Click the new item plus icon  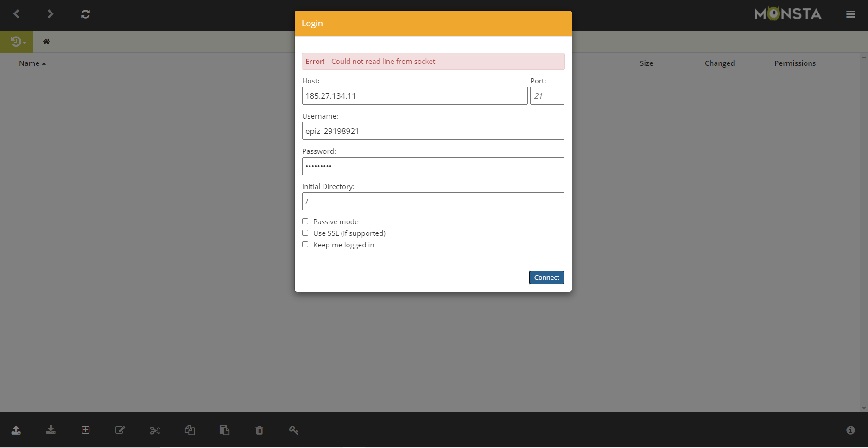coord(86,430)
